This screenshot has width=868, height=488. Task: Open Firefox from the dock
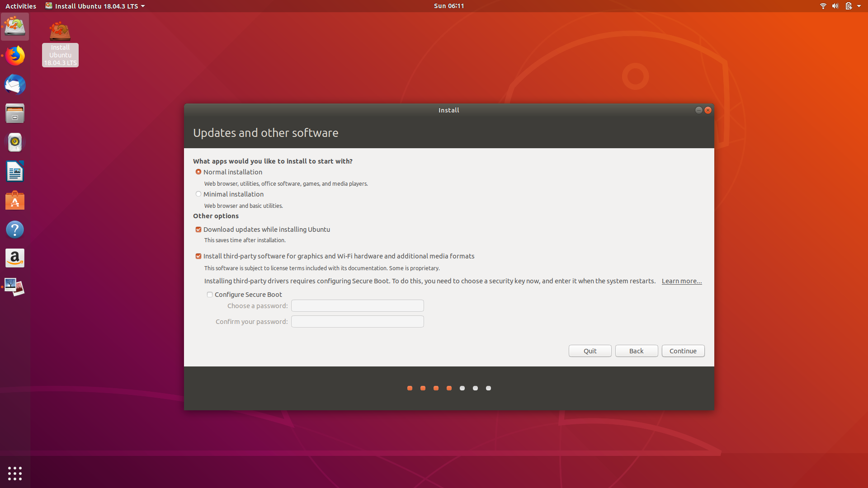tap(15, 56)
